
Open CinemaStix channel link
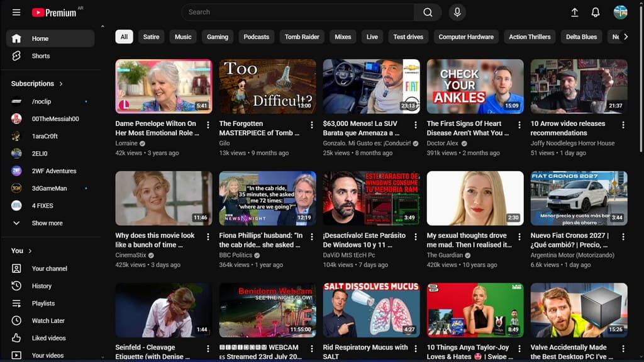[x=131, y=255]
